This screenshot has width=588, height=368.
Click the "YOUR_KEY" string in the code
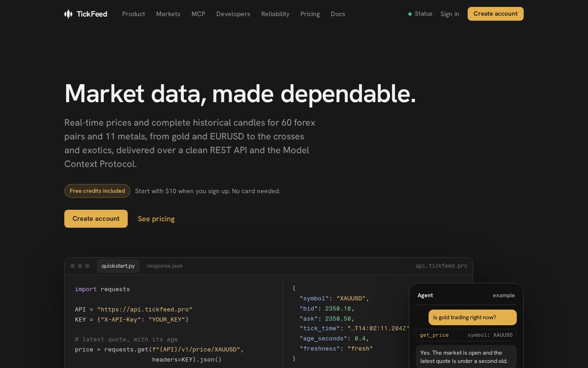(167, 320)
